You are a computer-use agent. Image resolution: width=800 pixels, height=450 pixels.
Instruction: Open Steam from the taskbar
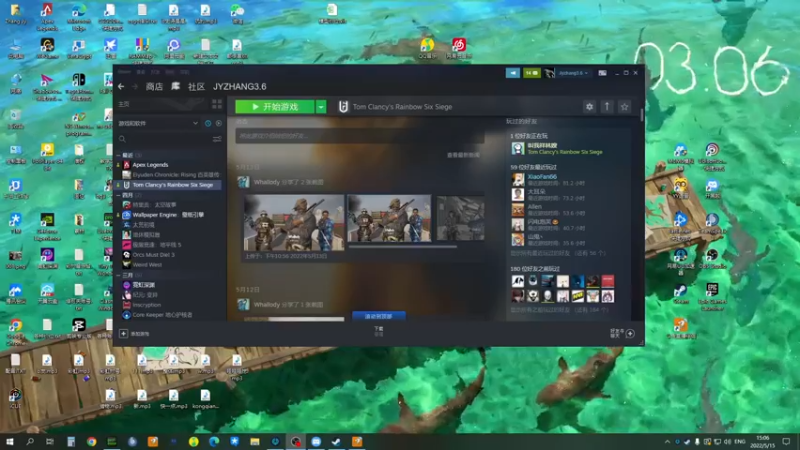[x=336, y=441]
